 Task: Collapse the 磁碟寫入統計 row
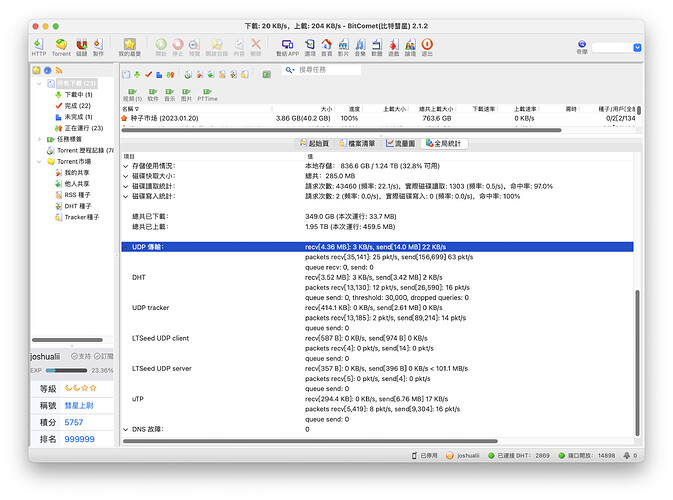coord(125,197)
